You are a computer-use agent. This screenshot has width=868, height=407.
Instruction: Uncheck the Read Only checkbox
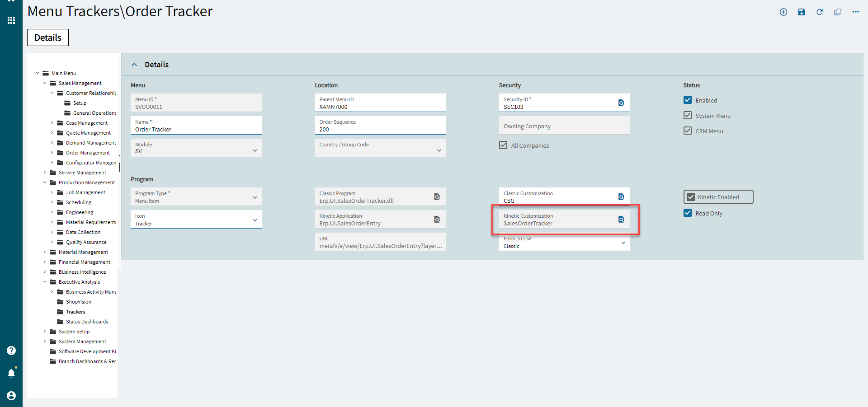(688, 213)
